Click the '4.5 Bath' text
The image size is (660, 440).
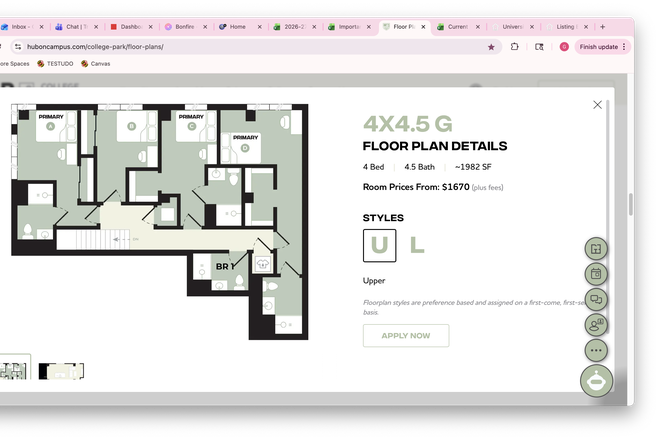coord(419,167)
